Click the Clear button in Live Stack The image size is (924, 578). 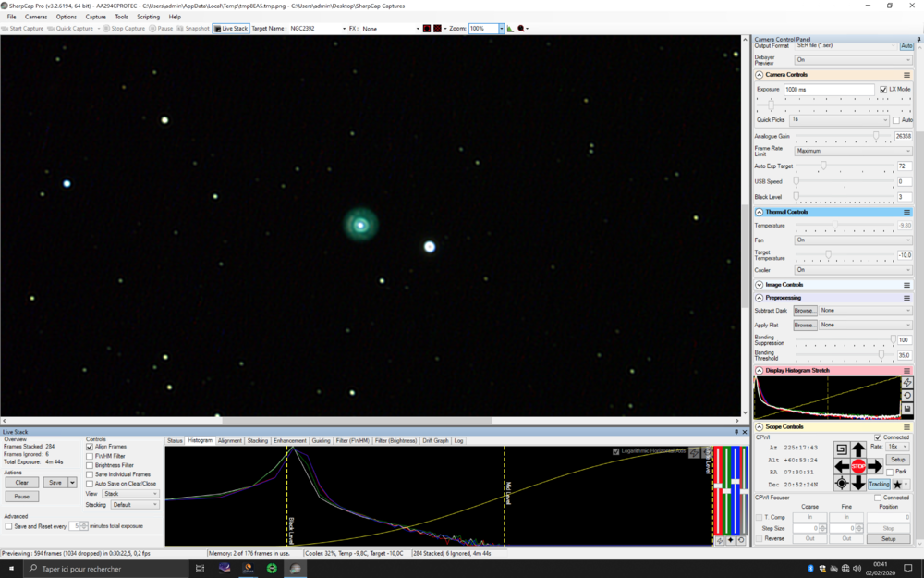(x=22, y=482)
